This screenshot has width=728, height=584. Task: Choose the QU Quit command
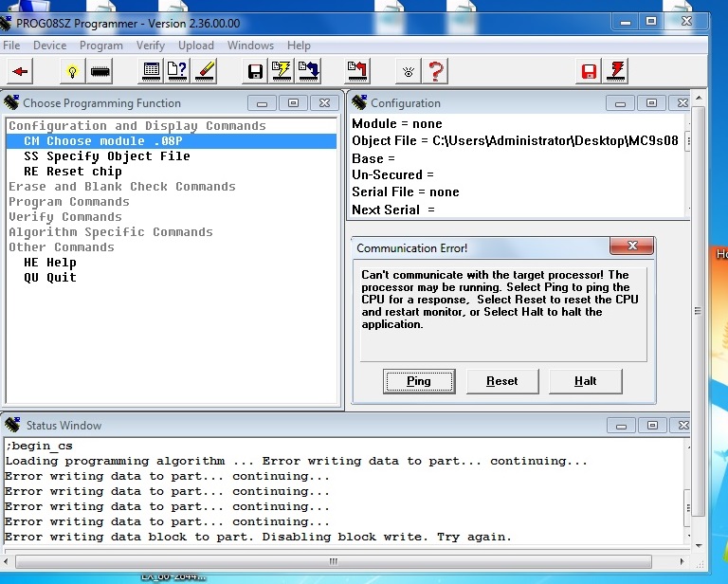(49, 278)
